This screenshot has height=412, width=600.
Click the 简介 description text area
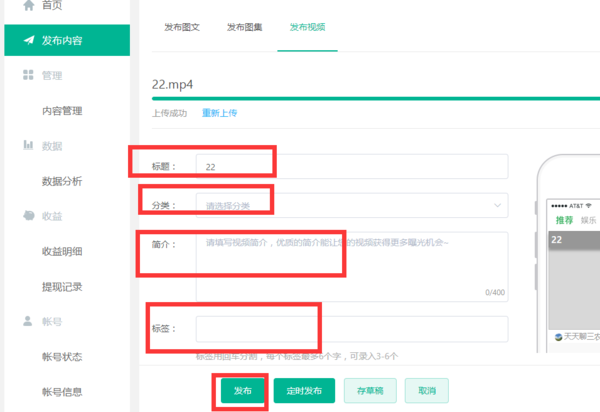click(352, 267)
